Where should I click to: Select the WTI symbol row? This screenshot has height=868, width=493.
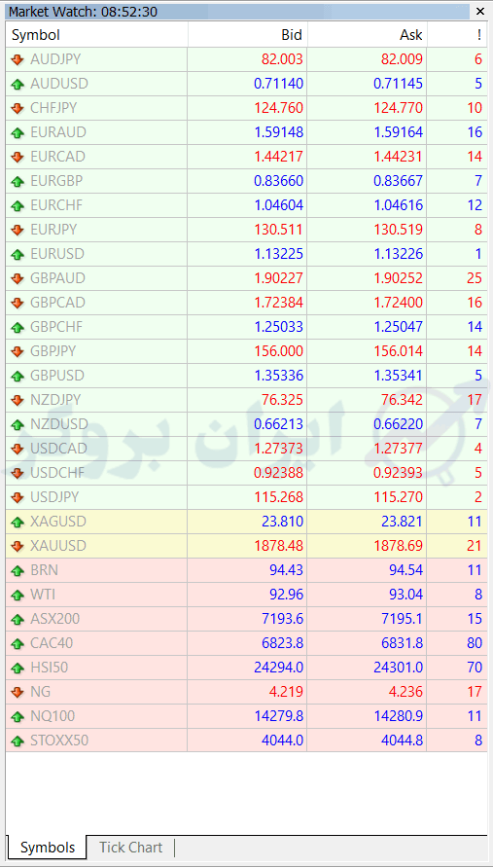[x=247, y=595]
